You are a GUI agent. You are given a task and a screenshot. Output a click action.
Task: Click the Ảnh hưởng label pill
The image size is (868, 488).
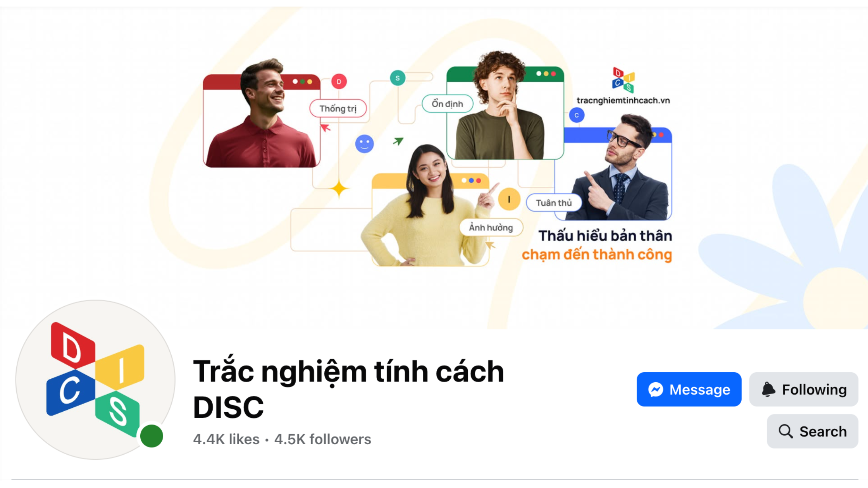491,227
